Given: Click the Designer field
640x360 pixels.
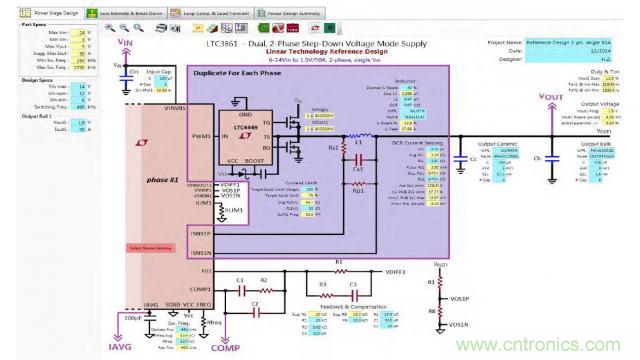Looking at the screenshot, I should pos(568,59).
